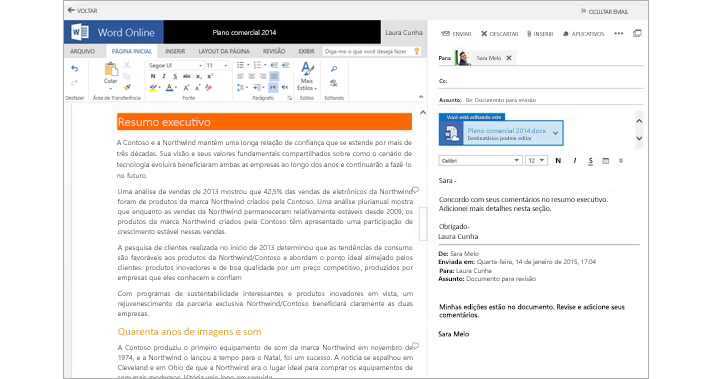Viewport: 713px width, 379px height.
Task: Toggle justified paragraph alignment
Action: [x=274, y=76]
